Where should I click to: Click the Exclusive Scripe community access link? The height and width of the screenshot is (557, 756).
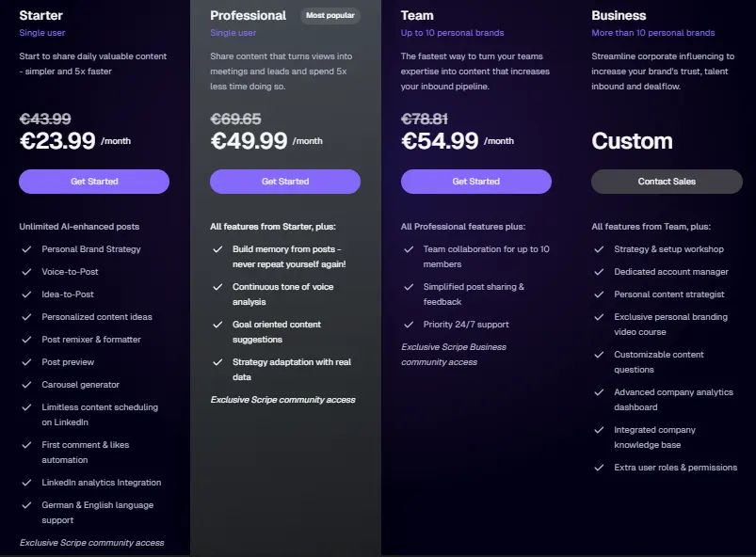point(91,543)
